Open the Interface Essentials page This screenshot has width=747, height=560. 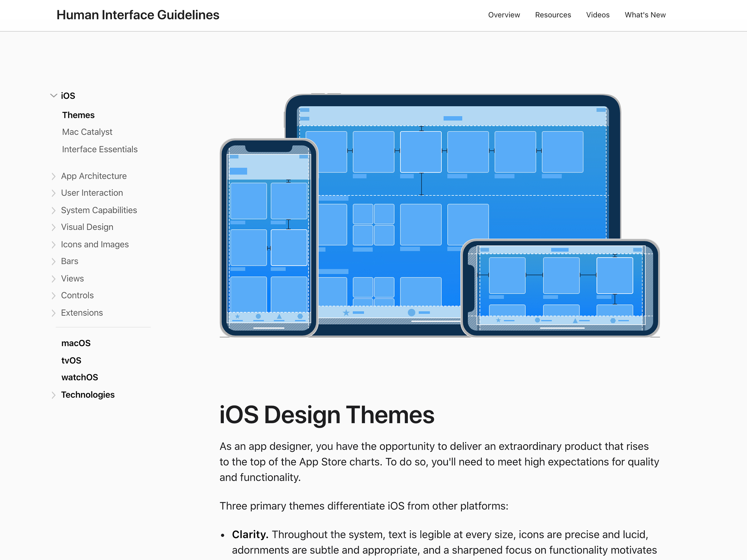[100, 149]
